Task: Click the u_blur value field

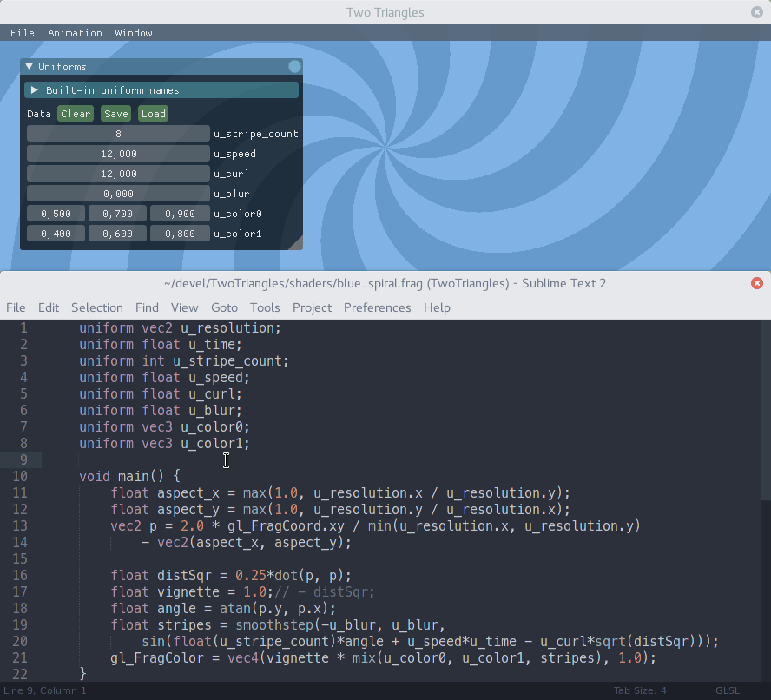Action: pyautogui.click(x=118, y=194)
